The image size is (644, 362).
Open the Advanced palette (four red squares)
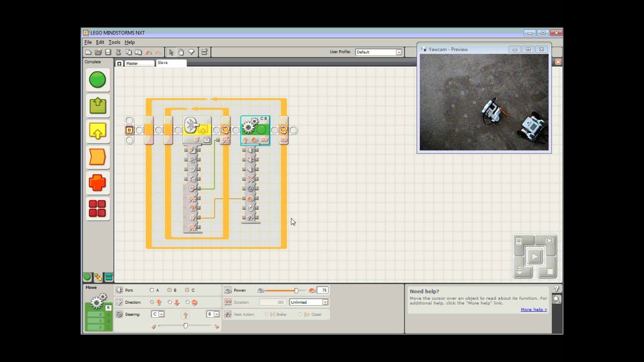pyautogui.click(x=98, y=209)
